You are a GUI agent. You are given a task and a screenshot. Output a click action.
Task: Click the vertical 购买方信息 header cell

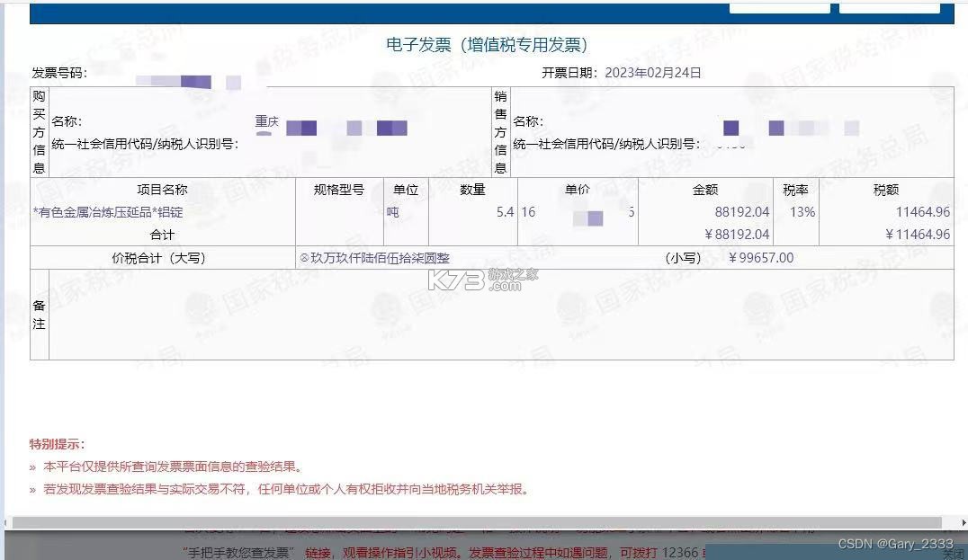point(39,132)
